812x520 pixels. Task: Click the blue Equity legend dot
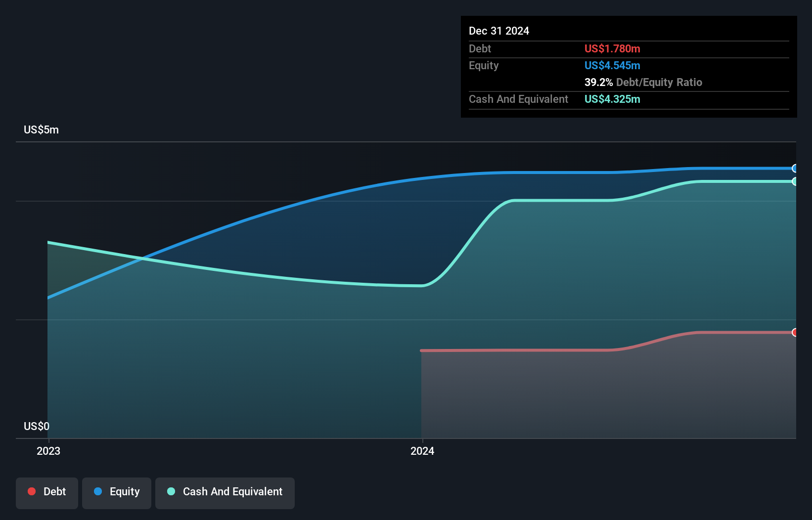(x=98, y=491)
